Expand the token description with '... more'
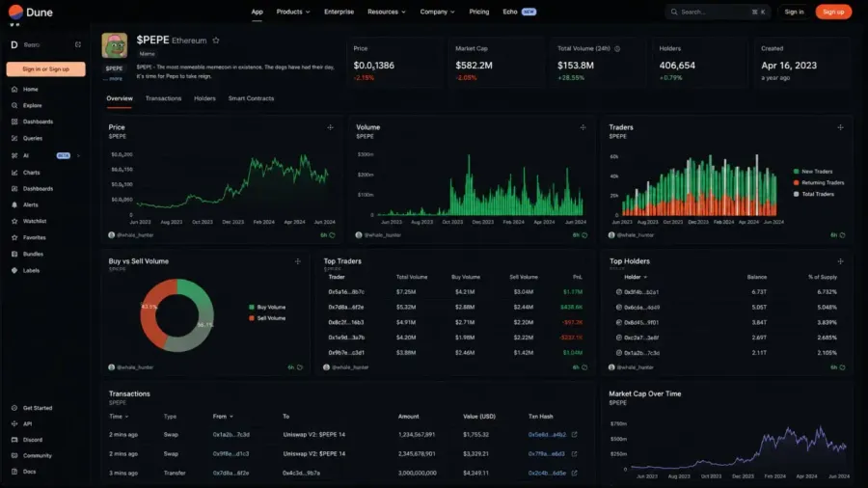868x488 pixels. coord(115,78)
